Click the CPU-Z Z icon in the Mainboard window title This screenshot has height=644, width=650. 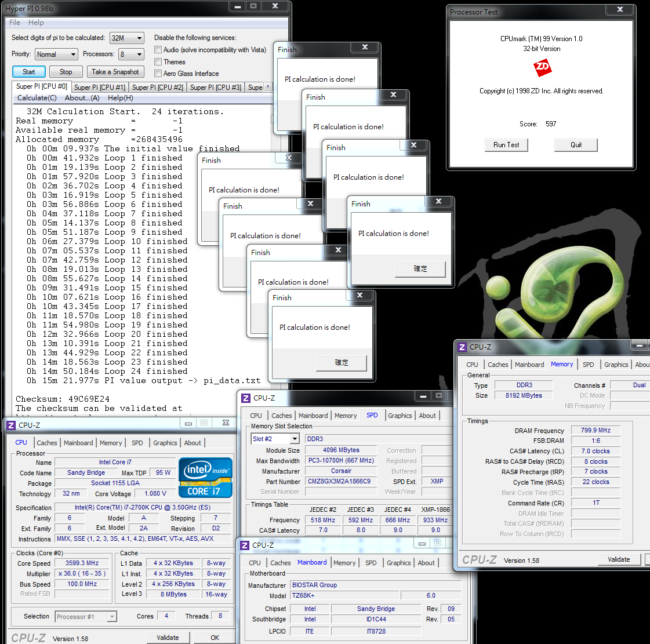click(245, 545)
